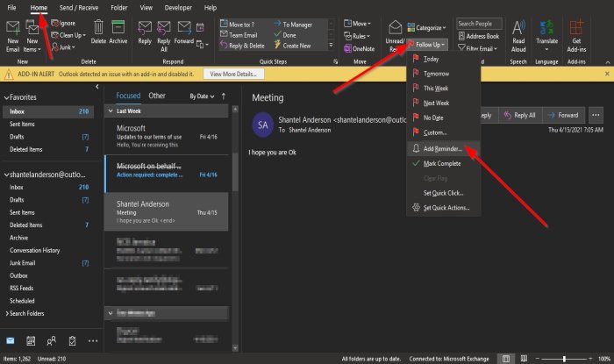Select the To Manager quick step
The height and width of the screenshot is (364, 614).
pyautogui.click(x=293, y=25)
